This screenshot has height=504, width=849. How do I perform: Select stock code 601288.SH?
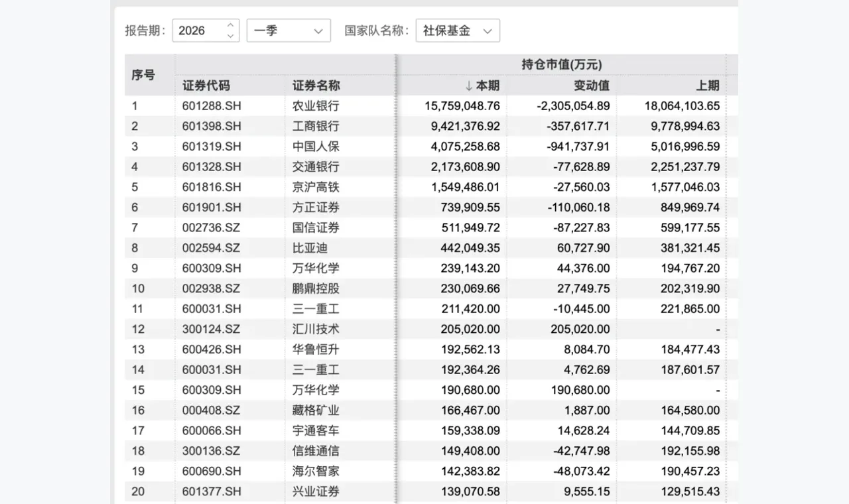point(212,105)
